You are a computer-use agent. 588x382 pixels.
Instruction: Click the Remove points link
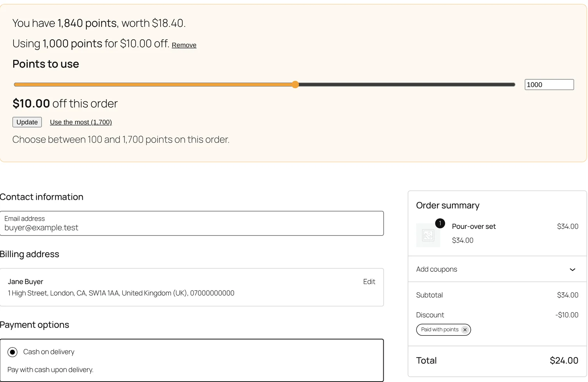pos(184,45)
